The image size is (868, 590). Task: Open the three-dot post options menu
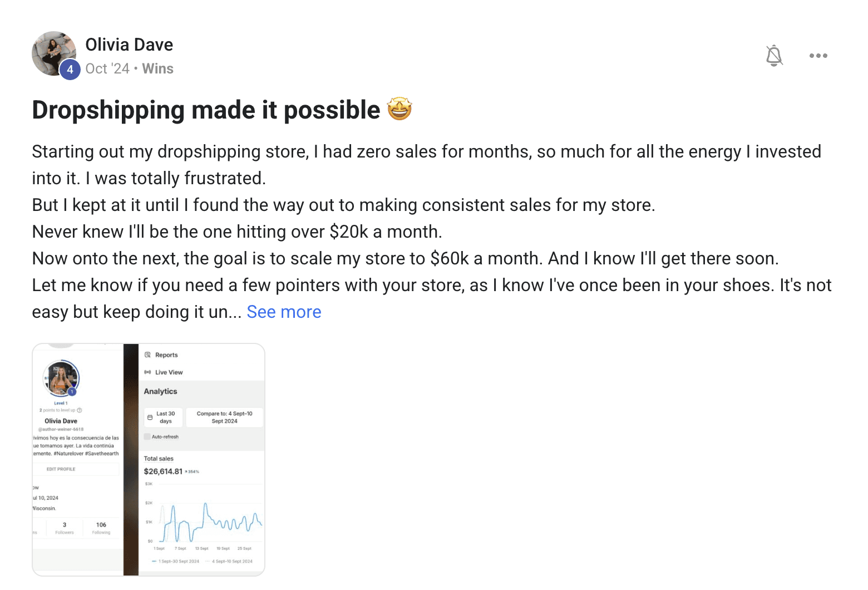(818, 56)
